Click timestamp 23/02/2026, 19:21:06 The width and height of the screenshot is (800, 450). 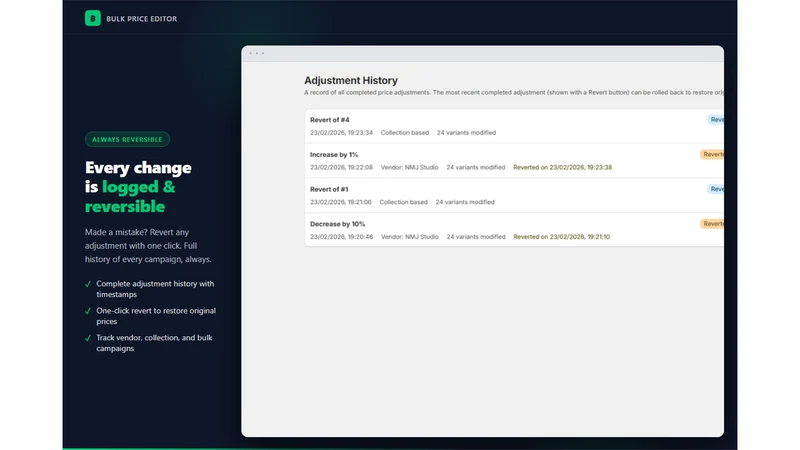click(x=341, y=202)
